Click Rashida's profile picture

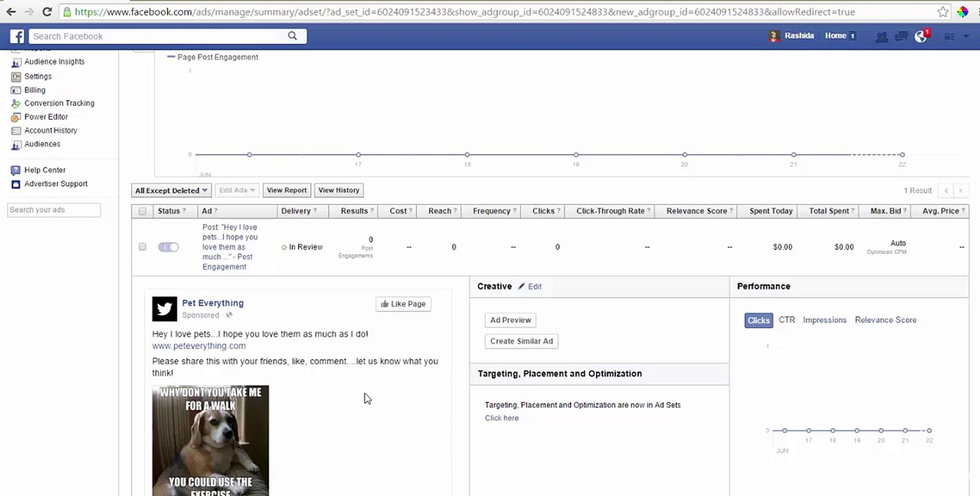[x=775, y=37]
